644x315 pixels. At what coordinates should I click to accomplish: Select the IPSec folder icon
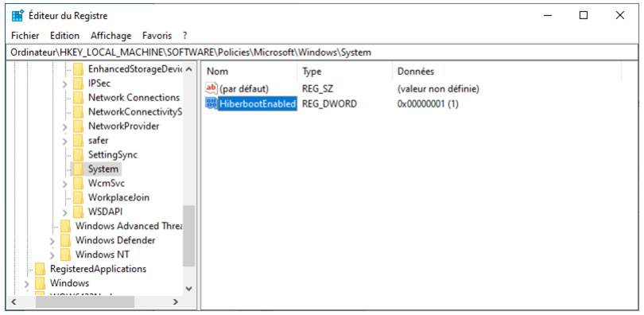click(x=79, y=84)
